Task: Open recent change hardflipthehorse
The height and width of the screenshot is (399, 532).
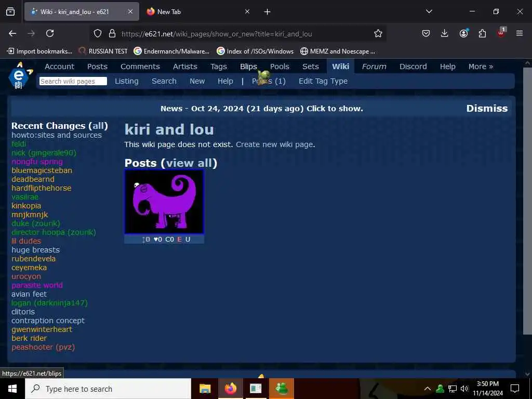Action: pos(42,188)
